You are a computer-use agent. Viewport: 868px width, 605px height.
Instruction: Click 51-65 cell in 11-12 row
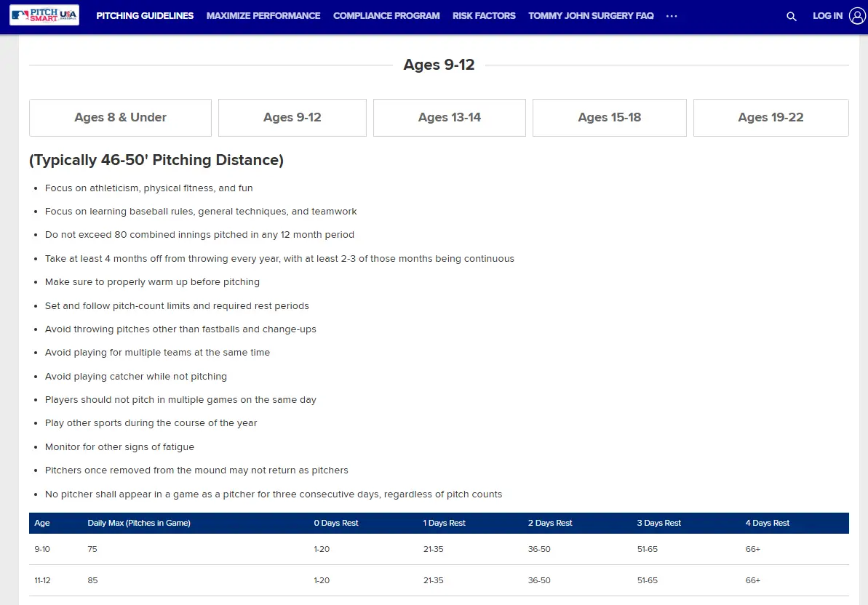[647, 581]
